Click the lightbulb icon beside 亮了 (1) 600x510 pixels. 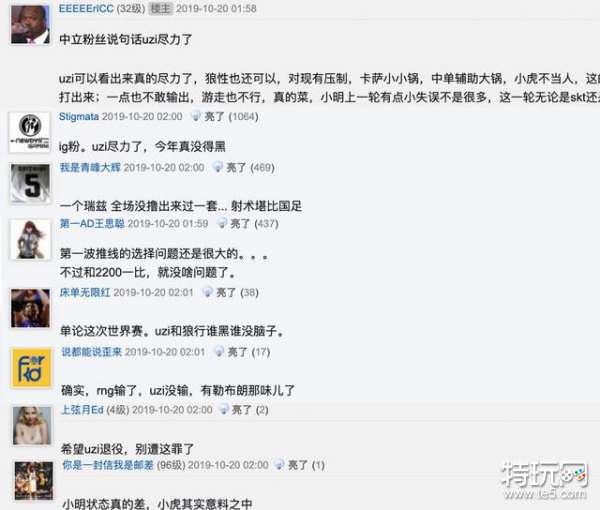(280, 464)
